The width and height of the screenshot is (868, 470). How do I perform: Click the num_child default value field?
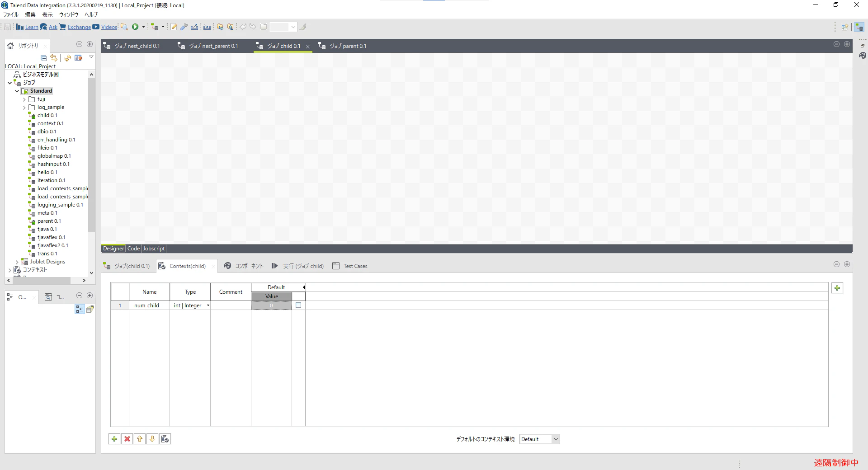271,305
